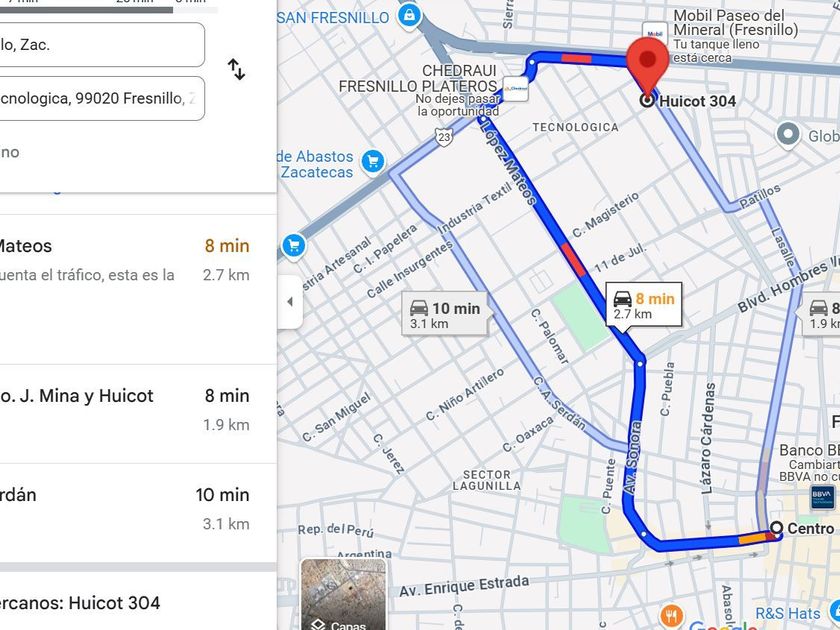Open the Abastos Zacatecas shopping cart marker
Viewport: 840px width, 630px height.
373,161
